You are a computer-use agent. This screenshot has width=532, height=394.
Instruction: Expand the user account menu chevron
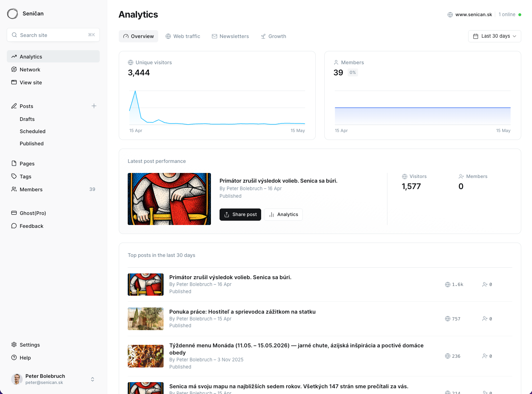coord(93,379)
